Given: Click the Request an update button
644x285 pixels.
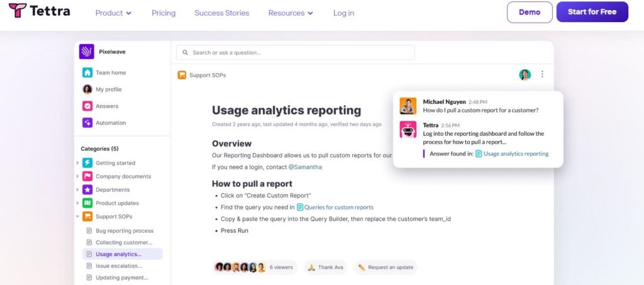Looking at the screenshot, I should [386, 267].
